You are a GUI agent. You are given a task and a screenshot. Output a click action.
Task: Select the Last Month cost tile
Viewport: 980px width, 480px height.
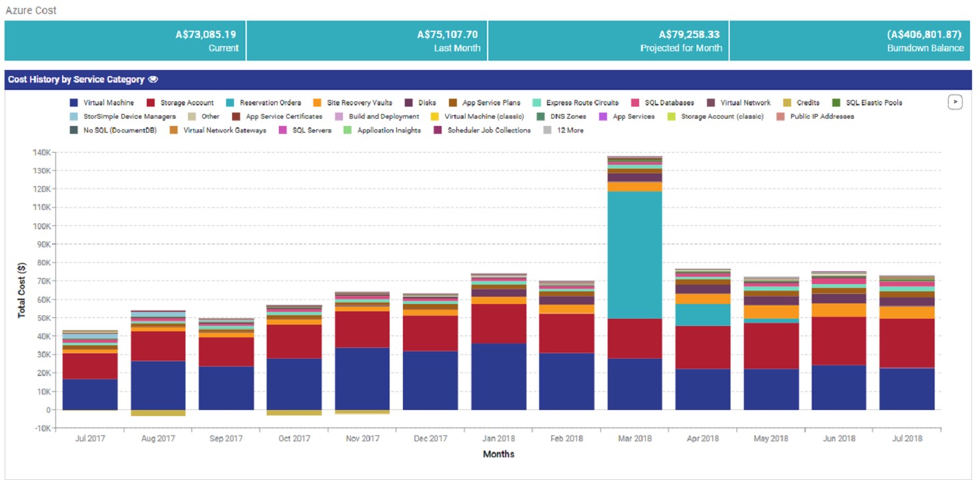pos(367,41)
